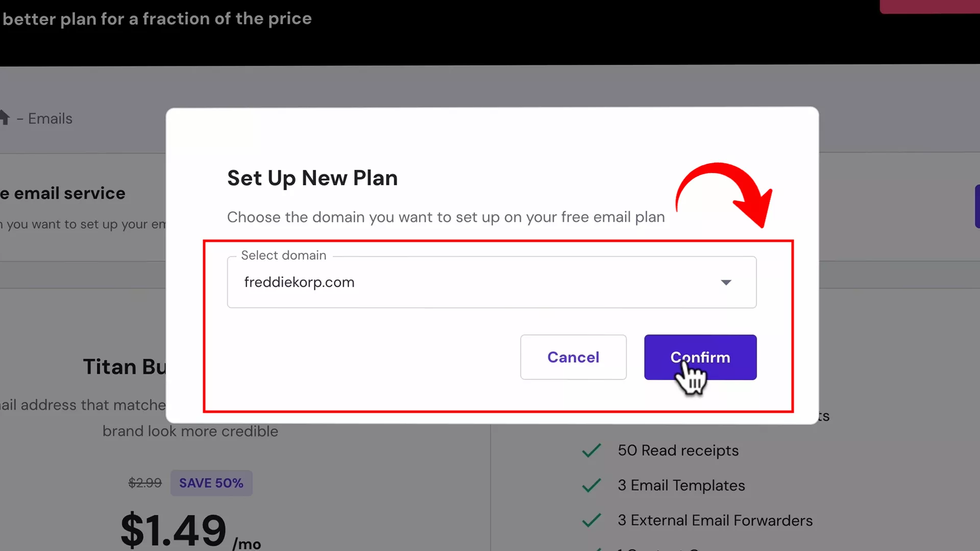
Task: Click the Titan Business plan title
Action: coord(125,366)
